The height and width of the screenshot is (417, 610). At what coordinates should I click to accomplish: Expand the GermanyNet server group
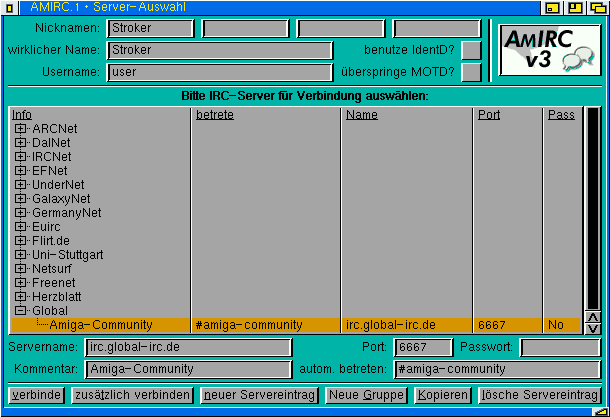20,213
